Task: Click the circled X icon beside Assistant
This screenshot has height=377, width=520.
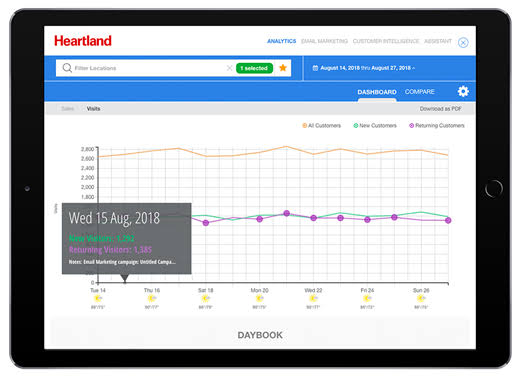Action: tap(463, 43)
